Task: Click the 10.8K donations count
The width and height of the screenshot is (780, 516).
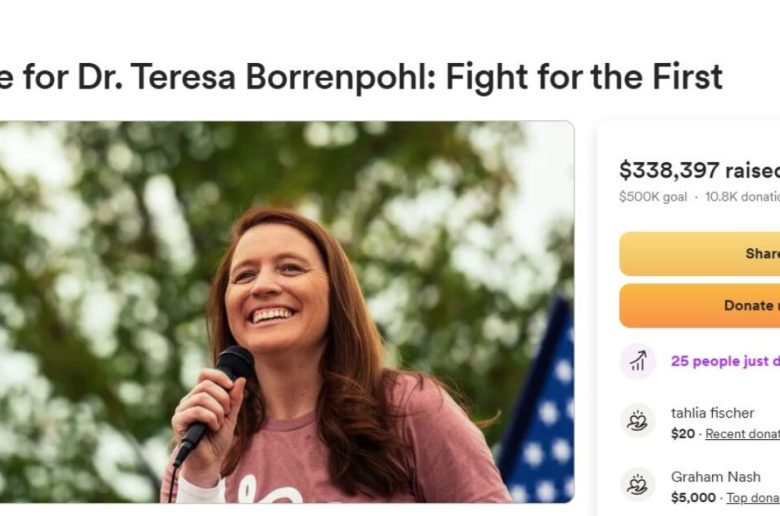Action: pos(742,197)
